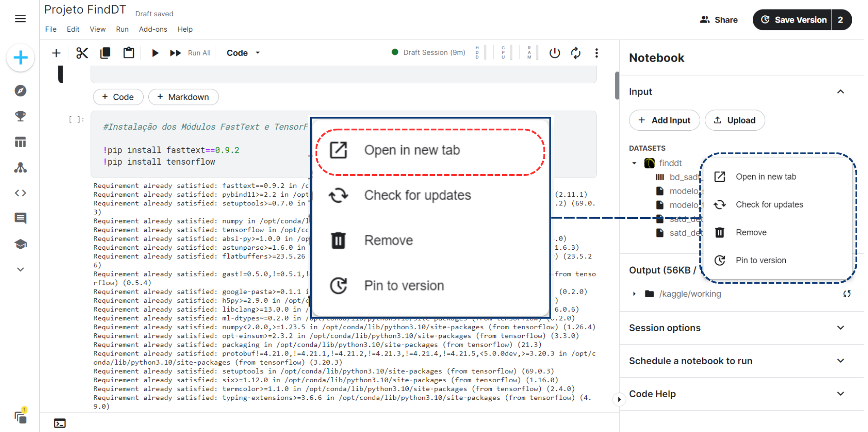Open the three-dot more options menu
This screenshot has height=432, width=868.
point(597,53)
